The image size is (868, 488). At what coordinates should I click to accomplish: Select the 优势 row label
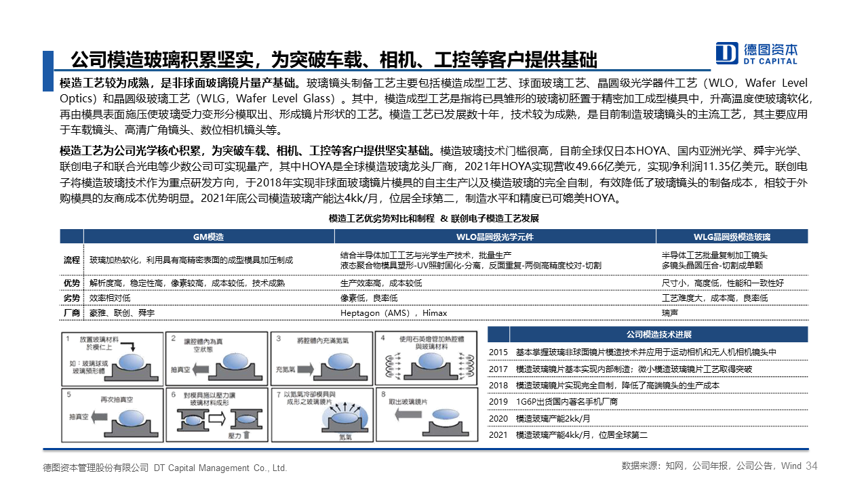[72, 283]
